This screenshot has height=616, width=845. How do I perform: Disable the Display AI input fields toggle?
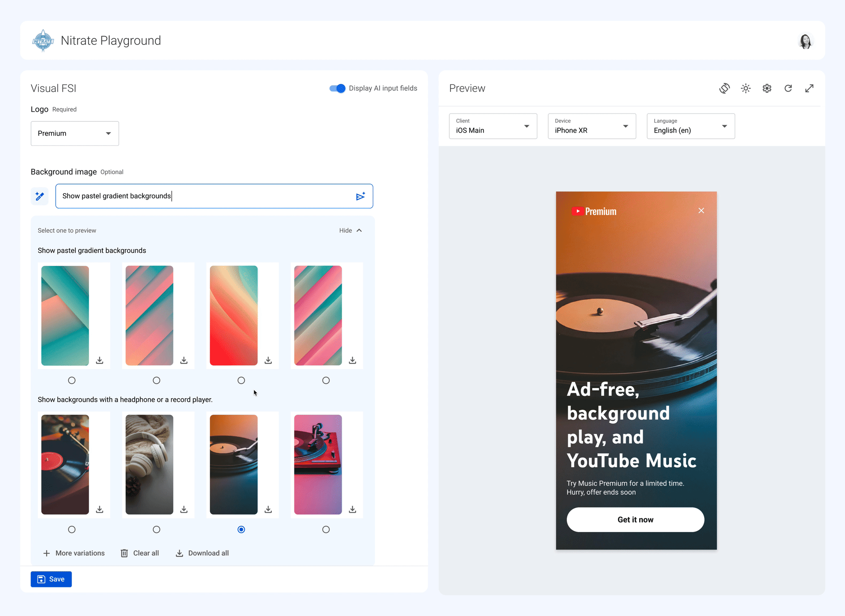337,88
